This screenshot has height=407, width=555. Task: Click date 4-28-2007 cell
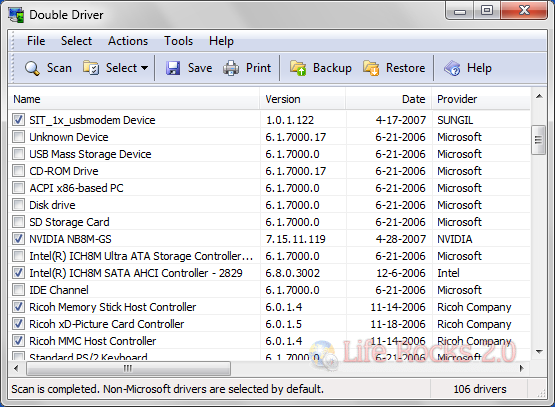click(x=401, y=239)
